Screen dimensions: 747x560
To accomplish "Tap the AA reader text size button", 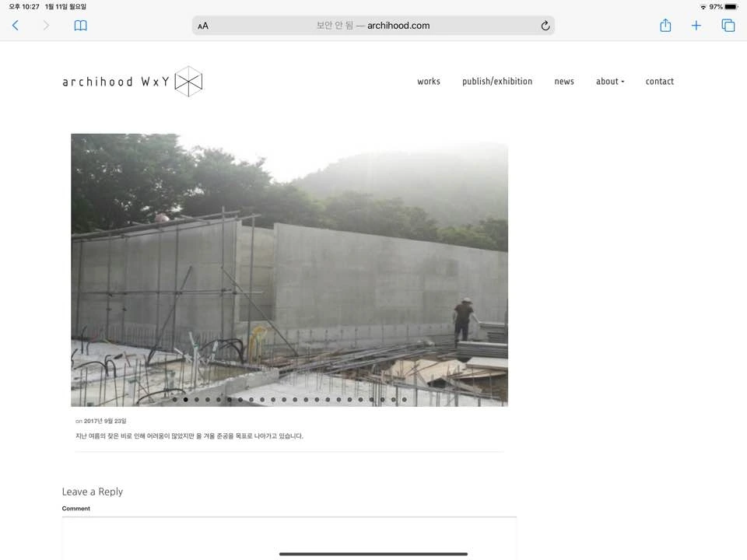I will [203, 26].
